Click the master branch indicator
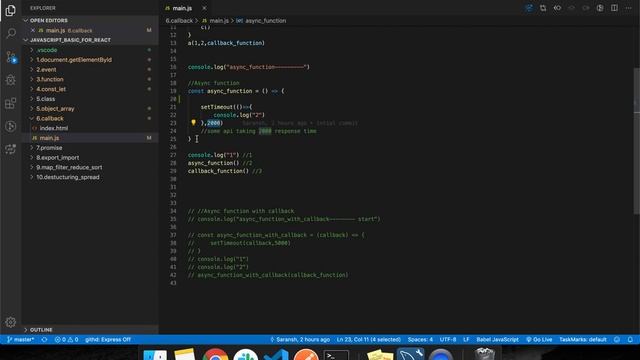This screenshot has width=640, height=360. [21, 340]
